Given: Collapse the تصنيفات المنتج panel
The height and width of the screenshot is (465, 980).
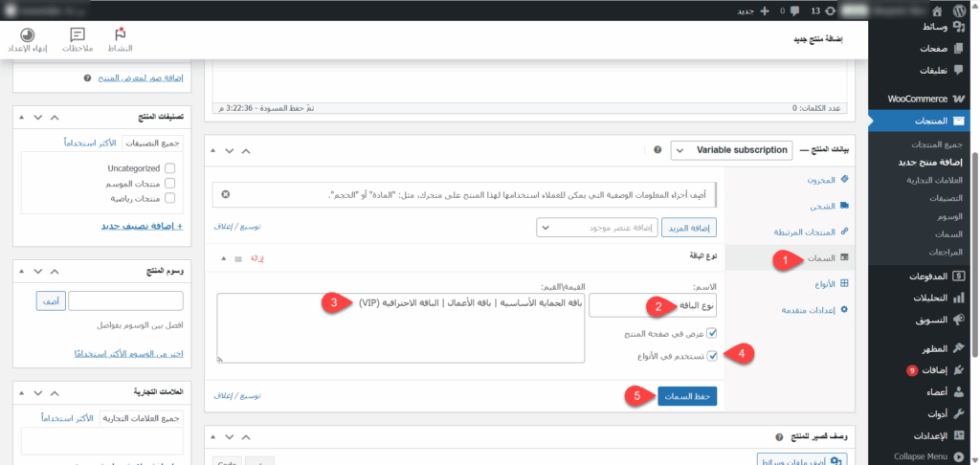Looking at the screenshot, I should [x=55, y=117].
